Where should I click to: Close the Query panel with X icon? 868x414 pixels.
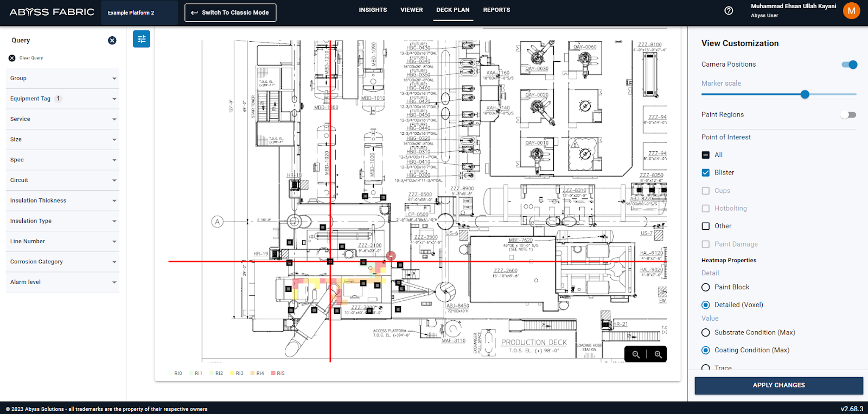click(x=112, y=41)
